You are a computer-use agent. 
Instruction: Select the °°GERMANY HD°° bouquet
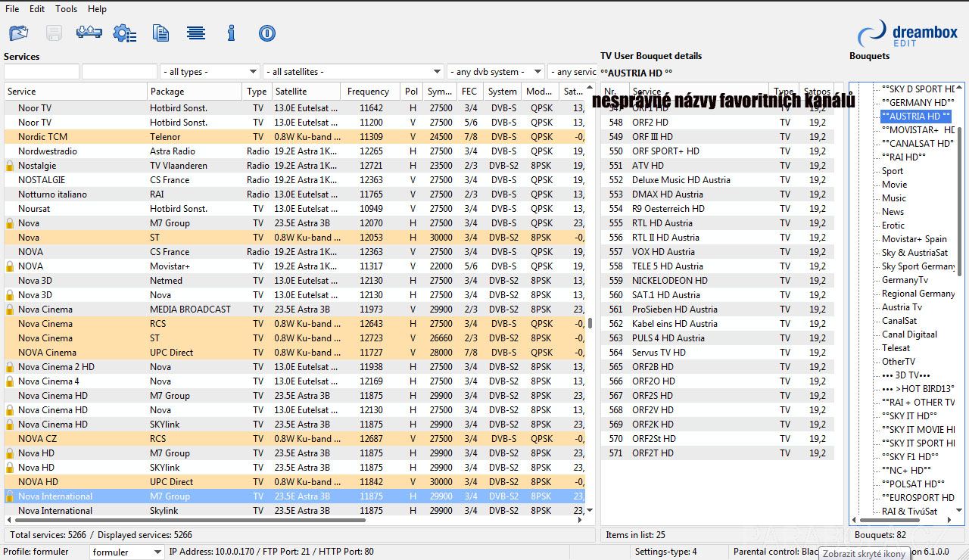click(x=917, y=103)
